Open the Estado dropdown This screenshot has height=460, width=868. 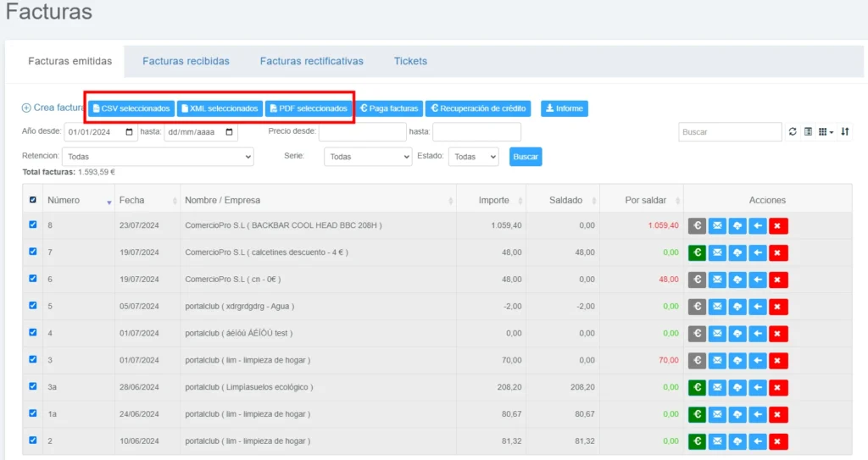(473, 157)
